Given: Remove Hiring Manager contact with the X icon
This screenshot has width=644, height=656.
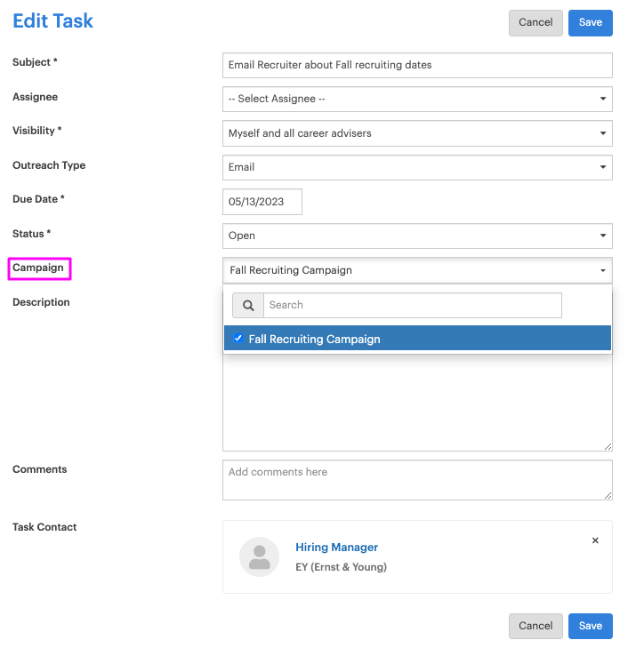Looking at the screenshot, I should coord(595,540).
